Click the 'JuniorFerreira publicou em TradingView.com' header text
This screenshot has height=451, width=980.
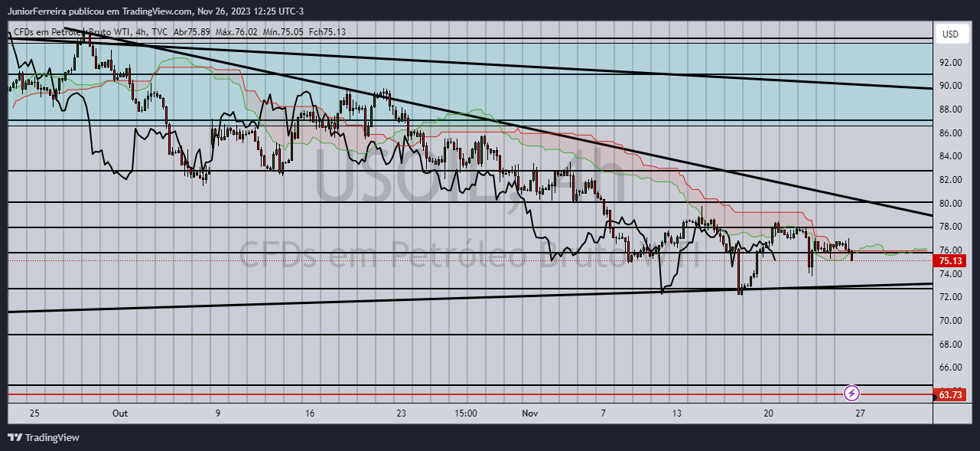99,12
